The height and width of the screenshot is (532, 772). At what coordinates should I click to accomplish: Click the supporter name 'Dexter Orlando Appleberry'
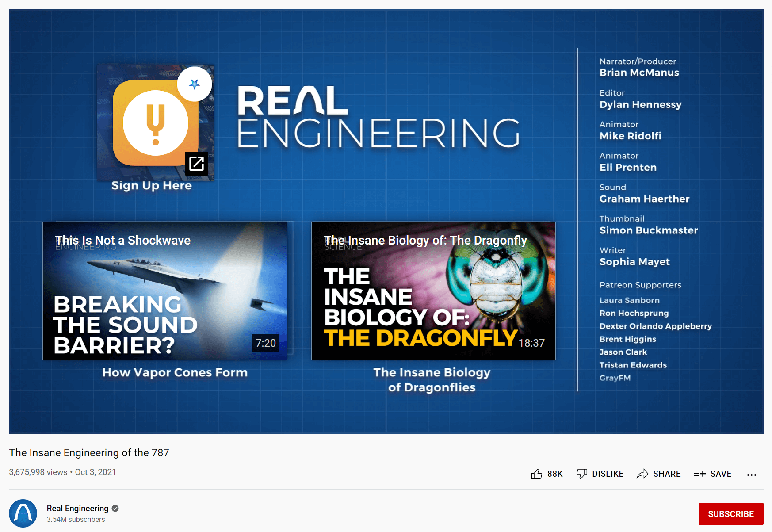[656, 326]
